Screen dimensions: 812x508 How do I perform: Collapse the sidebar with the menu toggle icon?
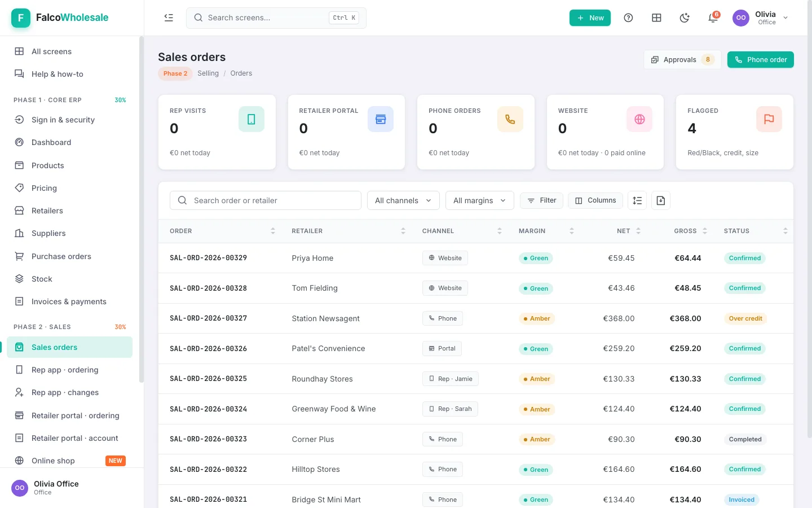[x=169, y=17]
